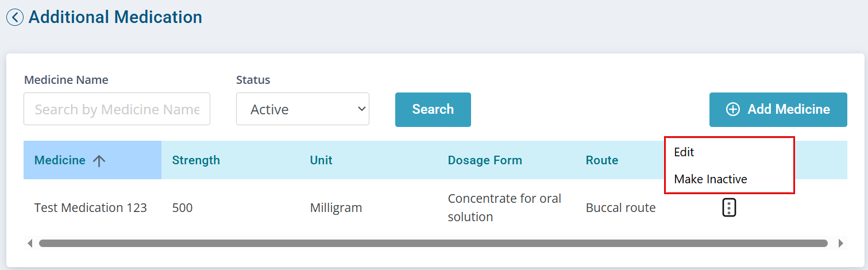Viewport: 868px width, 270px height.
Task: Select the Test Medication 123 row
Action: click(435, 207)
